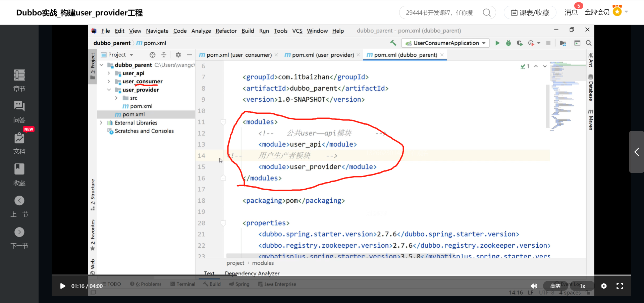Click the 收藏 favorite bookmark icon
The height and width of the screenshot is (303, 644).
click(19, 175)
